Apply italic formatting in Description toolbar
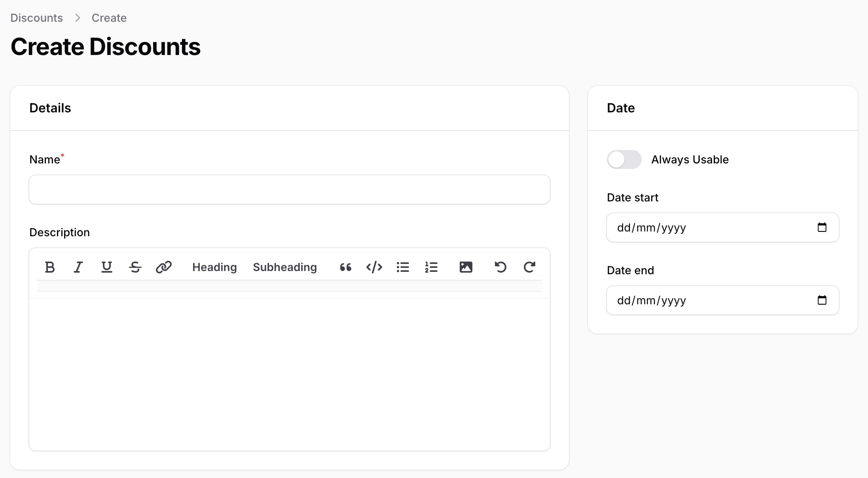868x478 pixels. click(78, 267)
